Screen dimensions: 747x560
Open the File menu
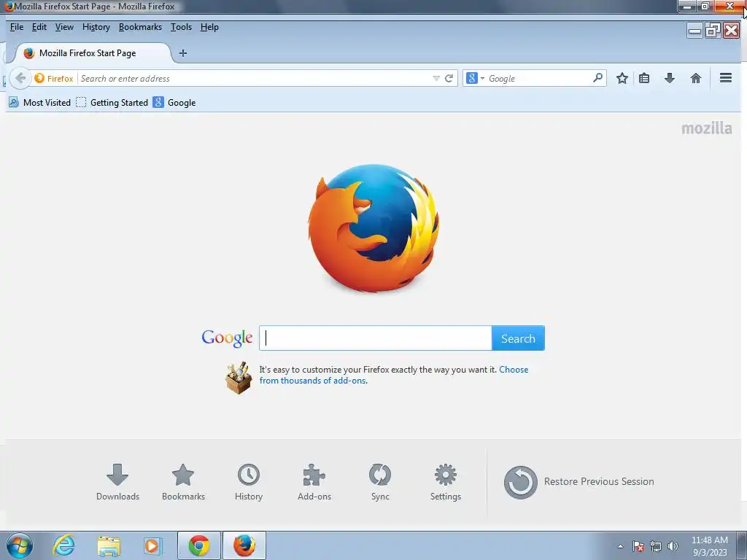click(x=17, y=27)
